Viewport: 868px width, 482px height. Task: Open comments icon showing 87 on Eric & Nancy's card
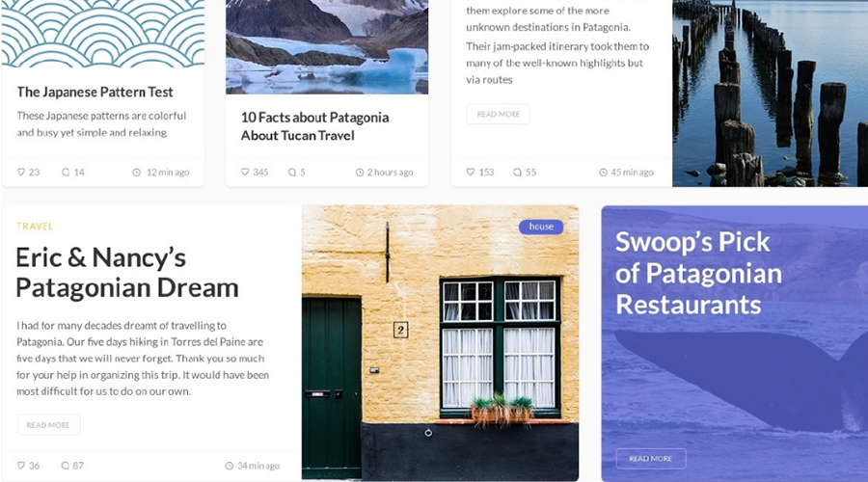(65, 466)
